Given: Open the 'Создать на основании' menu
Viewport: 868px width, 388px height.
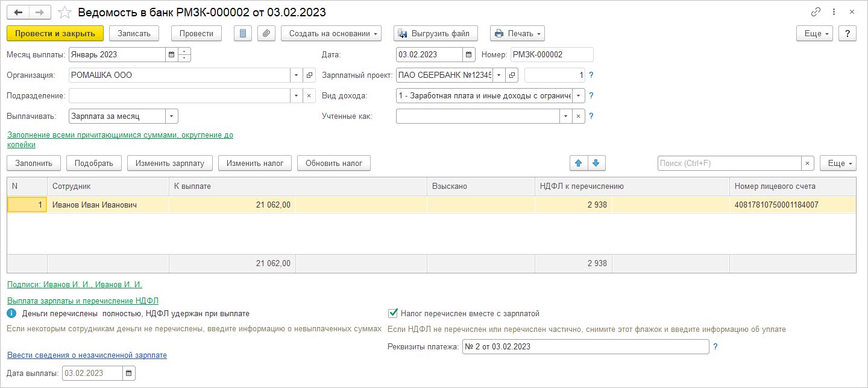Looking at the screenshot, I should point(331,33).
